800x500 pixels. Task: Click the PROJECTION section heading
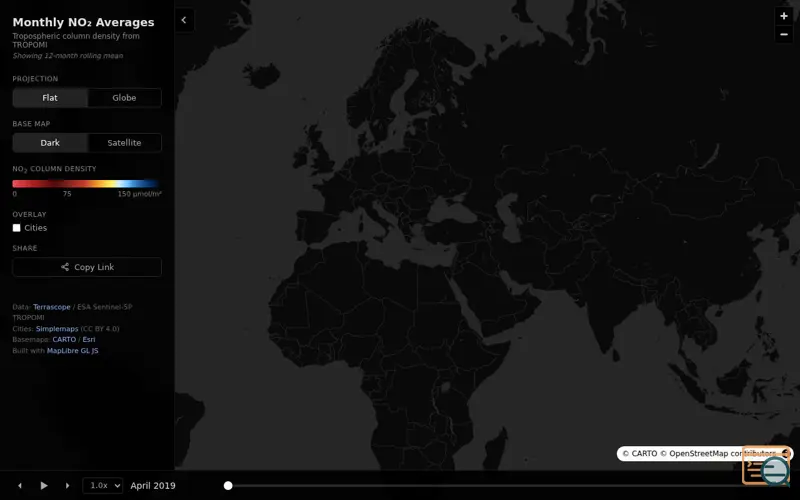pyautogui.click(x=35, y=79)
